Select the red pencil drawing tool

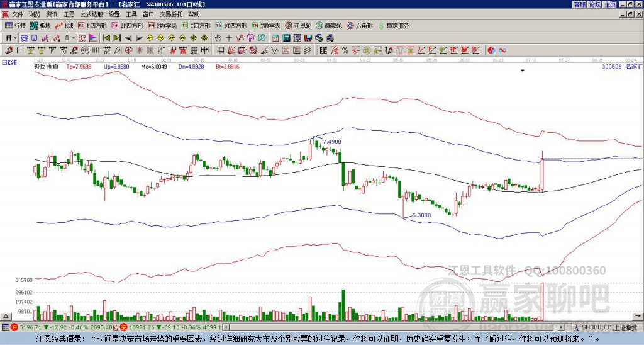point(9,50)
